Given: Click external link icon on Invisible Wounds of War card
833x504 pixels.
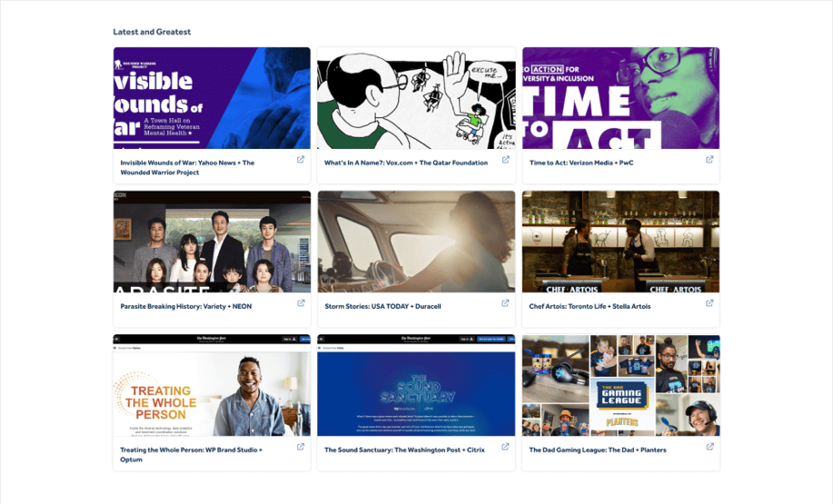Looking at the screenshot, I should click(x=301, y=160).
